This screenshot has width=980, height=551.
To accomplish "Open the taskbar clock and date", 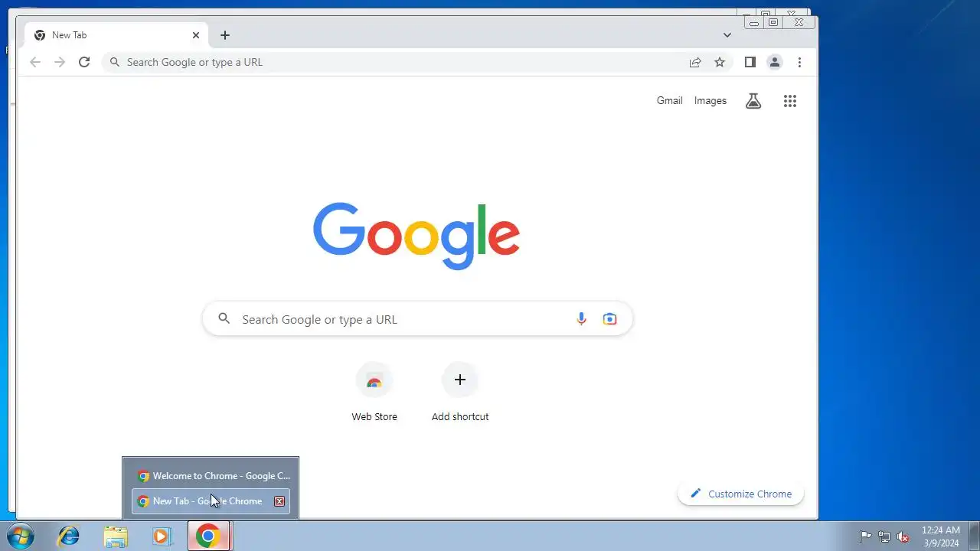I will point(940,536).
